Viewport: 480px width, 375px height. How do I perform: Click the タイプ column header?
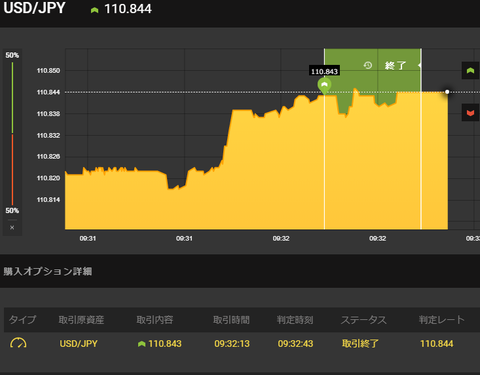[22, 320]
